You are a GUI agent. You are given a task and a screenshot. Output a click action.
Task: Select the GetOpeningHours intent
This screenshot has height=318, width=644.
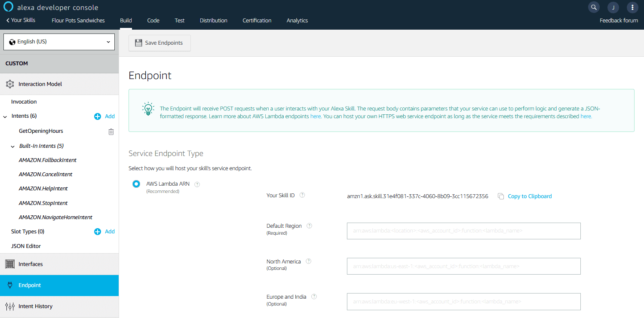pos(41,131)
